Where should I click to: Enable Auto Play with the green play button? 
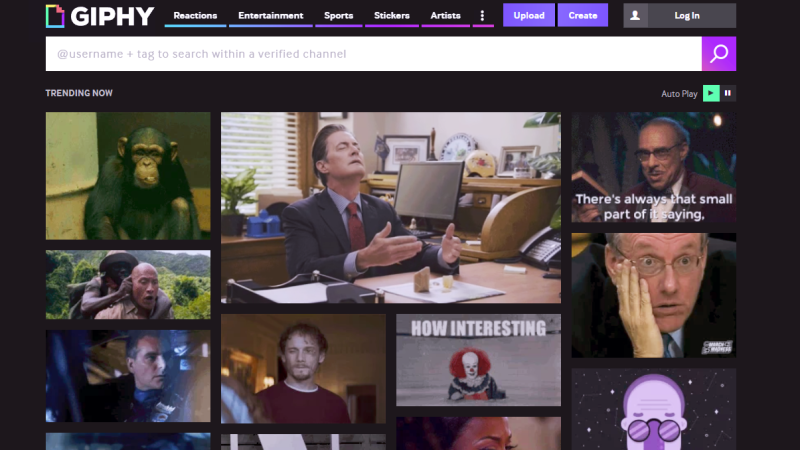tap(711, 93)
